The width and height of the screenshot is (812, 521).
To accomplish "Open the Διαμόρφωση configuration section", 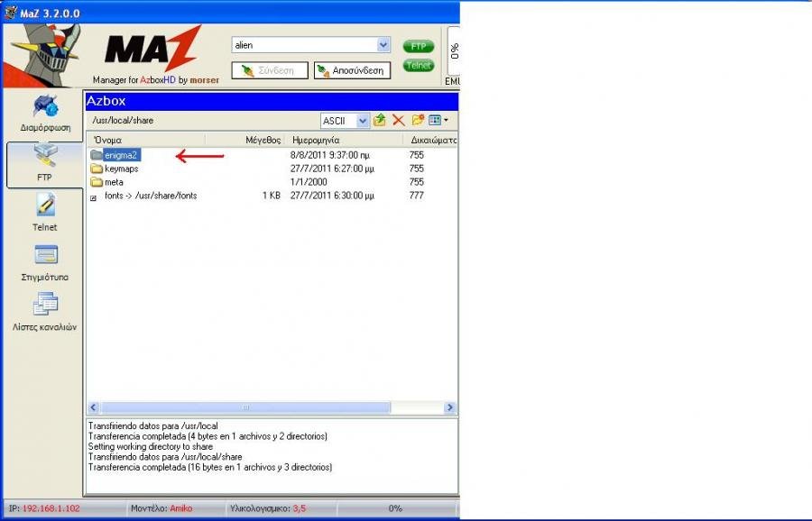I will [45, 114].
